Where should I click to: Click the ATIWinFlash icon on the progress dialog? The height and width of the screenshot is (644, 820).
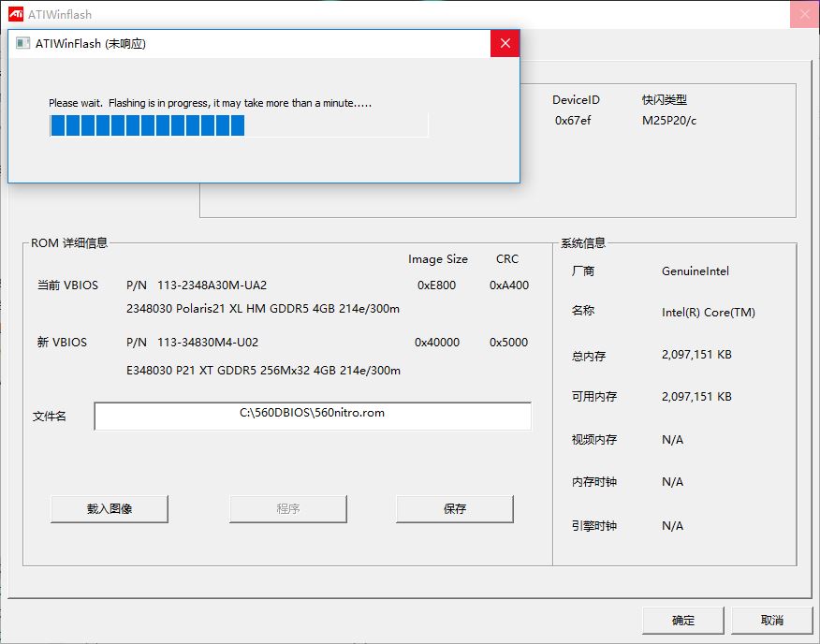(22, 42)
